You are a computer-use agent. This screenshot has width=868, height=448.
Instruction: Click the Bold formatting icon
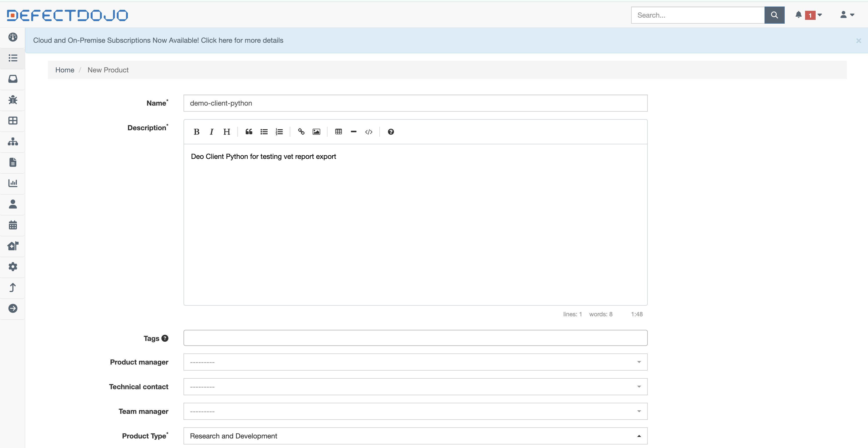(x=196, y=132)
